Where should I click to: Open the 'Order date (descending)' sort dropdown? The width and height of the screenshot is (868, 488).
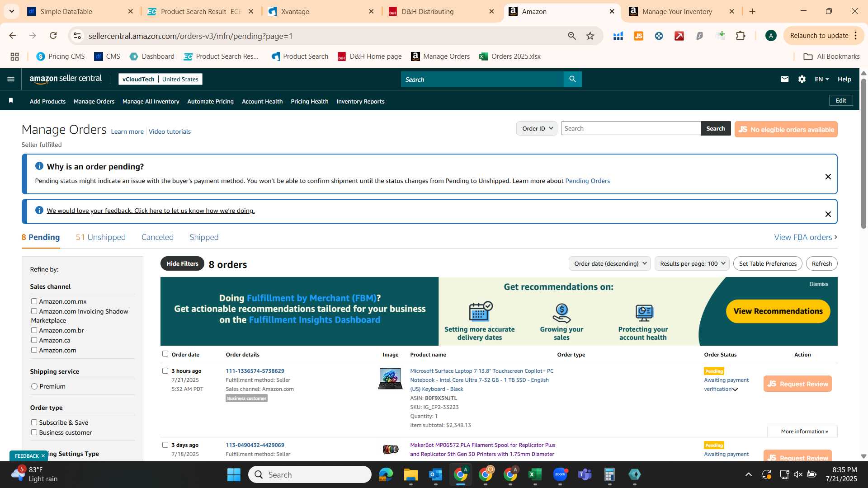pyautogui.click(x=609, y=263)
